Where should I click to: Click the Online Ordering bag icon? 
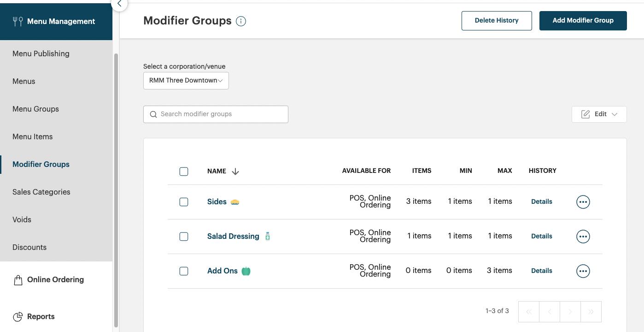pyautogui.click(x=18, y=279)
